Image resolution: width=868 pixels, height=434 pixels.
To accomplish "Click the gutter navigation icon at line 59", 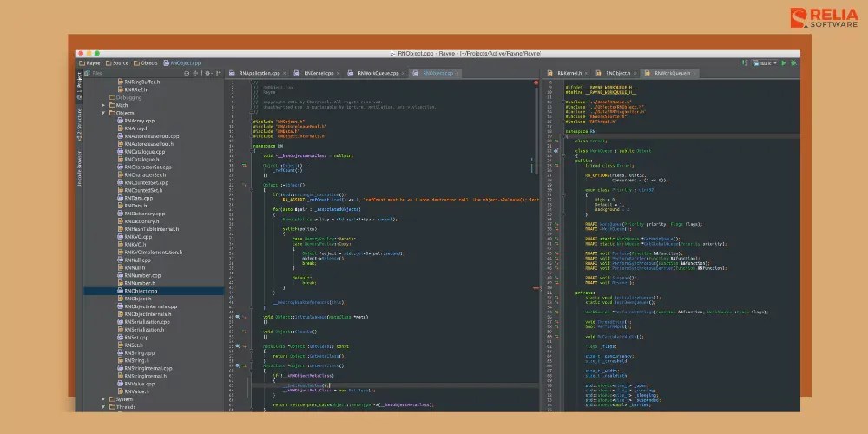I will [238, 366].
